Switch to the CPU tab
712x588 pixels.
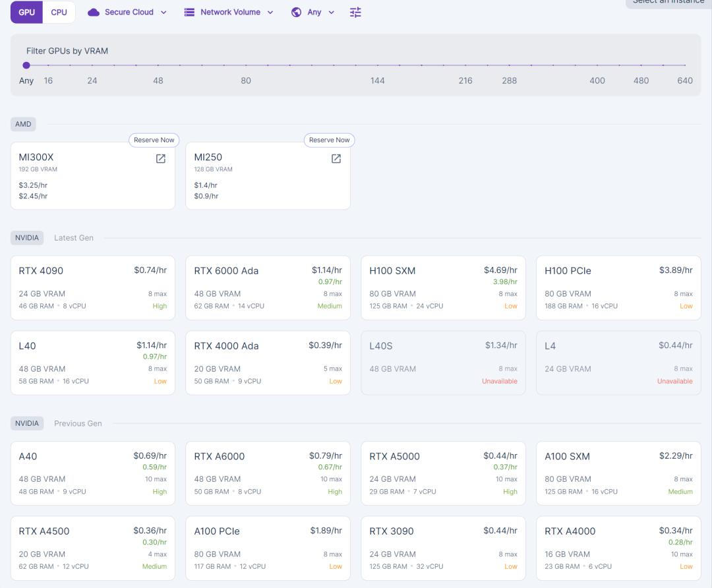pos(59,13)
